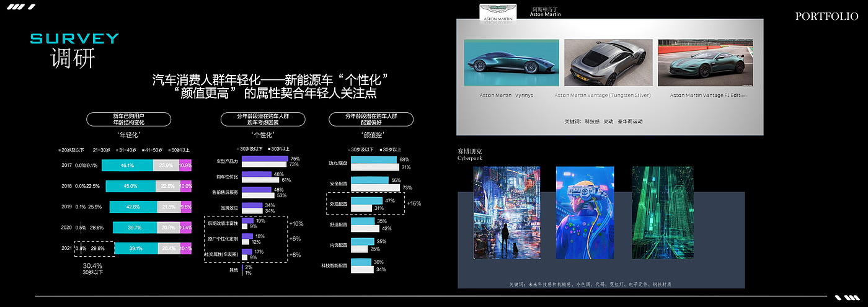868x307 pixels.
Task: Click the SURVEY title text
Action: [74, 39]
